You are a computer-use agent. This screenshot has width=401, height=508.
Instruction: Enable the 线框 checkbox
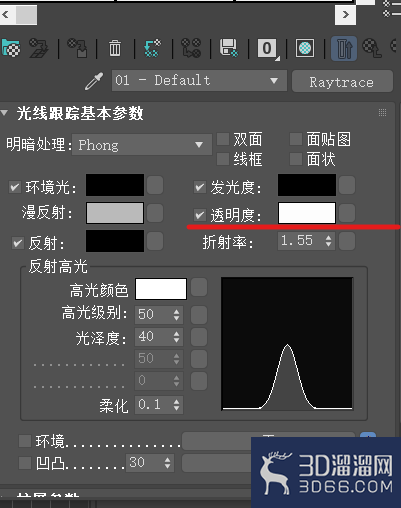pos(223,159)
